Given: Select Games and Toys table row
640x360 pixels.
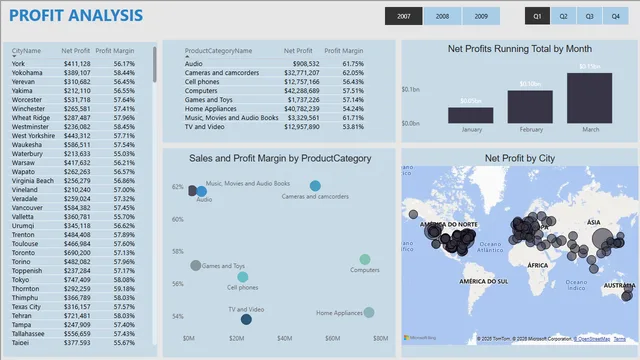Looking at the screenshot, I should [274, 100].
